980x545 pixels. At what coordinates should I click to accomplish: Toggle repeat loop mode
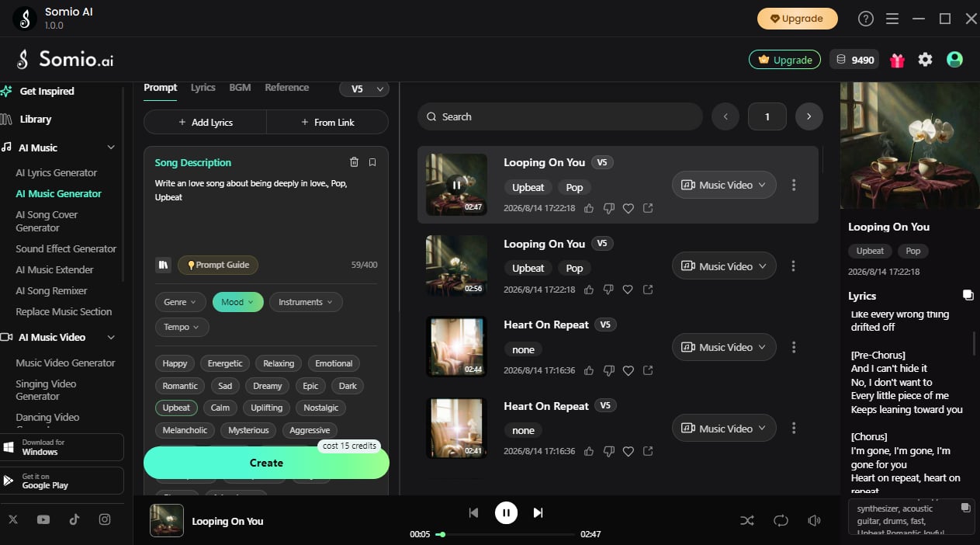click(x=781, y=520)
